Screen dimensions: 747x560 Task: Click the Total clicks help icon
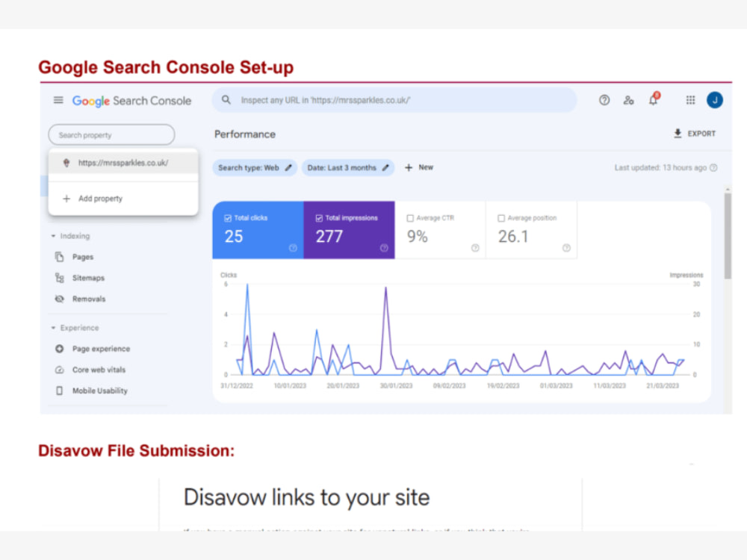[x=293, y=248]
